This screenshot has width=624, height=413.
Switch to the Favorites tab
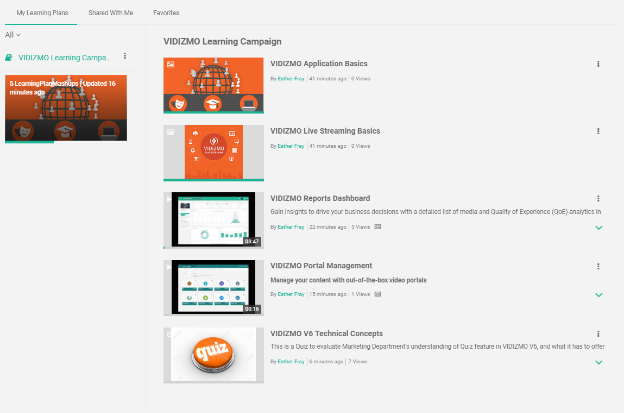pyautogui.click(x=166, y=12)
